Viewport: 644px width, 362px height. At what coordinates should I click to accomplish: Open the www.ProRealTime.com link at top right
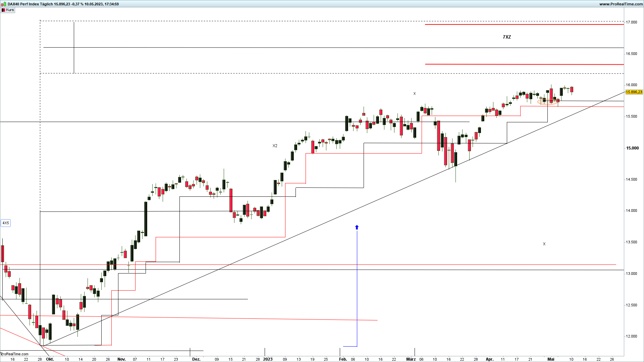[x=621, y=4]
